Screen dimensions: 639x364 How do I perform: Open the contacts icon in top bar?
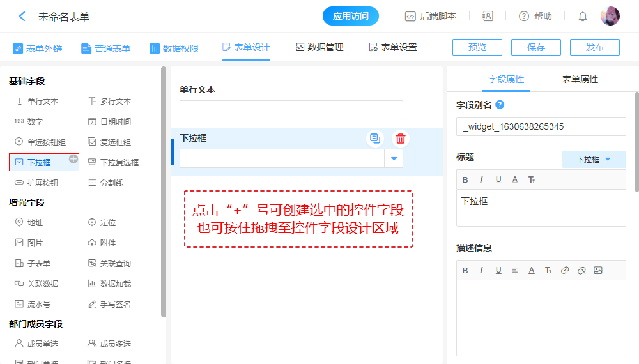(x=488, y=17)
